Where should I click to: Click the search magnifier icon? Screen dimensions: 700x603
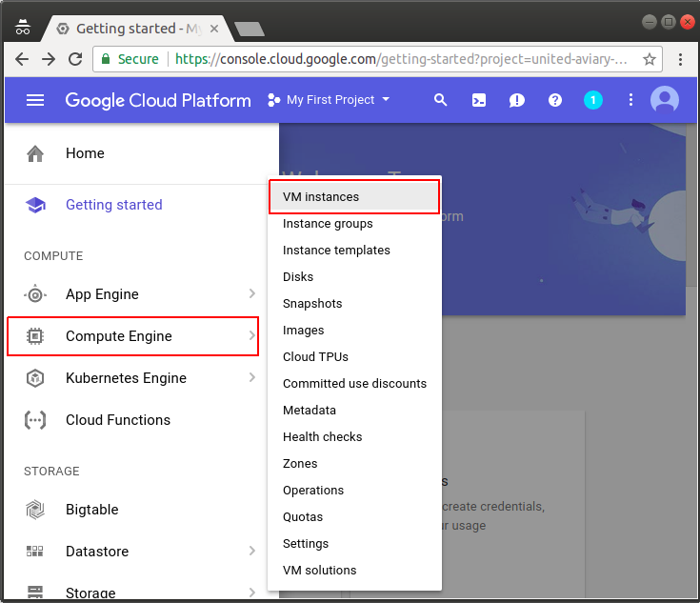[441, 100]
